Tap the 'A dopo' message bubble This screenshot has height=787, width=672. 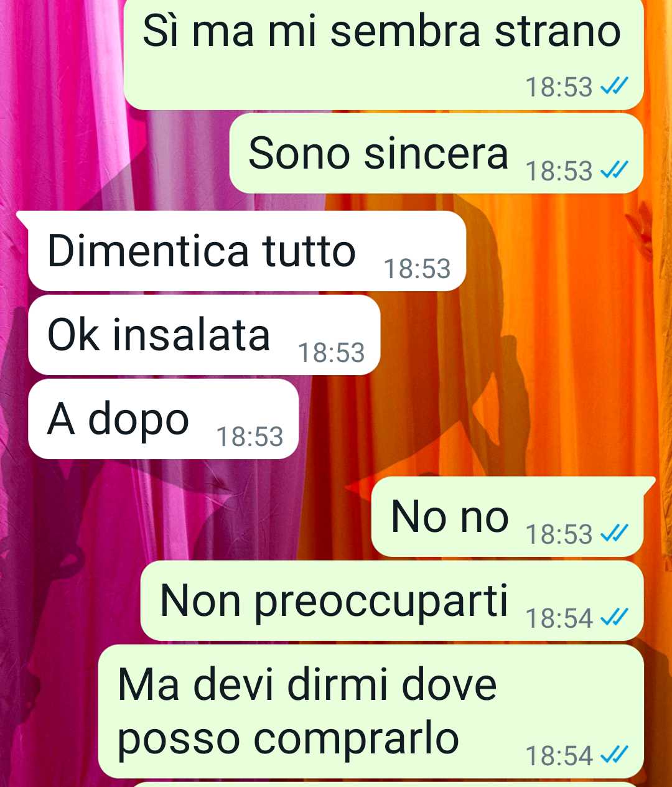point(163,419)
